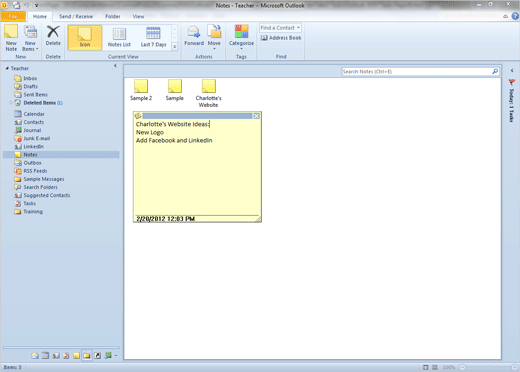Expand the Deleted Items folder arrow
Screen dimensions: 520x372
pyautogui.click(x=11, y=103)
